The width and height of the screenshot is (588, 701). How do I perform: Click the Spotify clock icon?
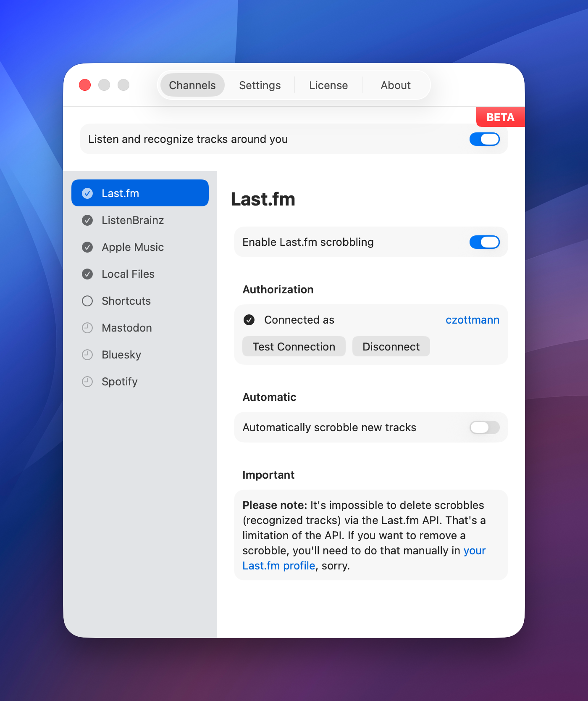(87, 382)
